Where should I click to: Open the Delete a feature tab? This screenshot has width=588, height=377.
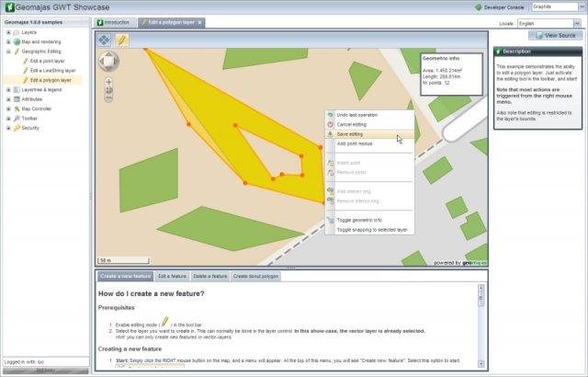pos(210,276)
